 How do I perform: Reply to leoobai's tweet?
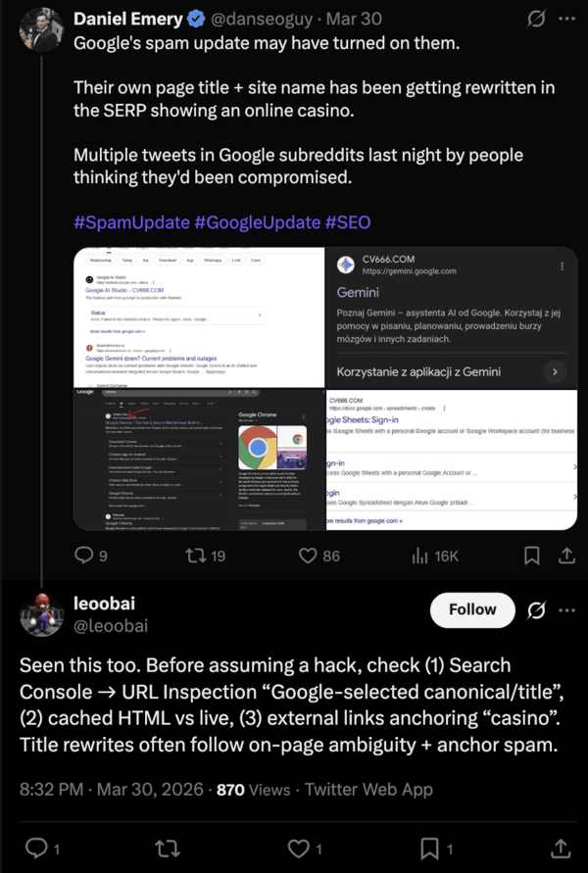(x=35, y=847)
